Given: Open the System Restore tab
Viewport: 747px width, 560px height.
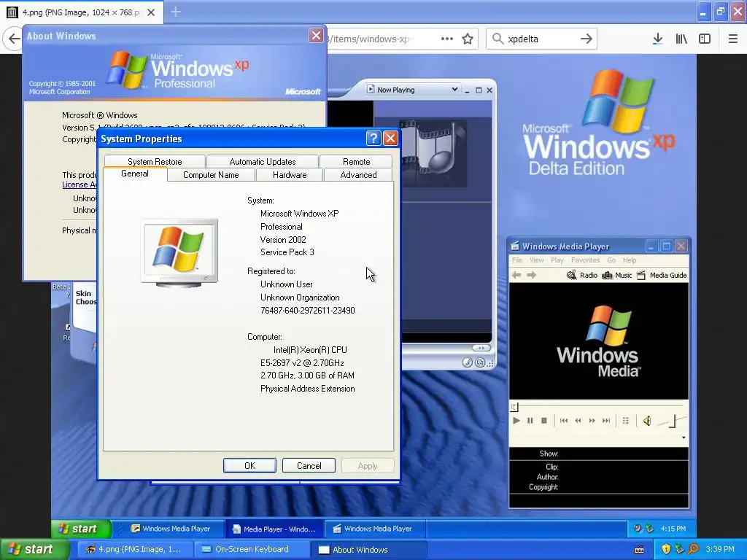Looking at the screenshot, I should [155, 161].
